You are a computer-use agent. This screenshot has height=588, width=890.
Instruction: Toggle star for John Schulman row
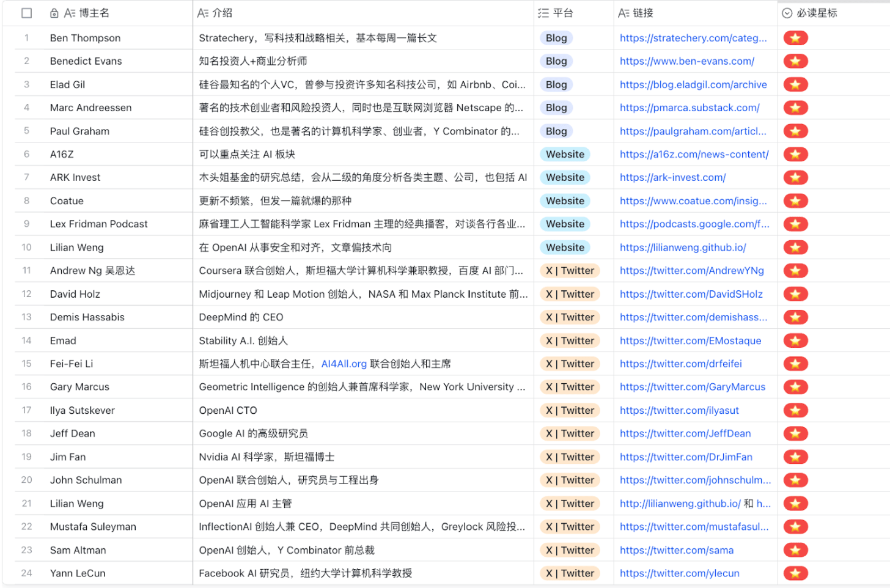coord(795,480)
